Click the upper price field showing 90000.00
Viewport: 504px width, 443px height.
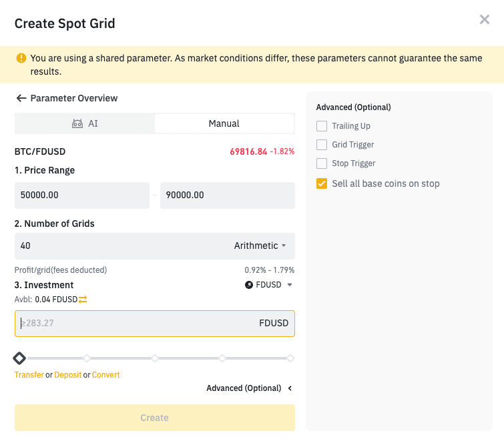227,195
